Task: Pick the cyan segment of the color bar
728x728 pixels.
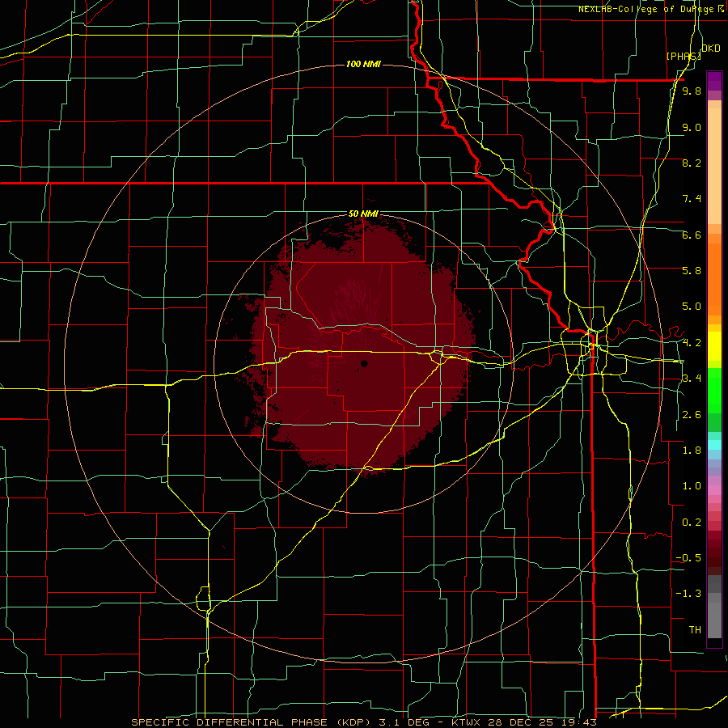Action: (714, 445)
